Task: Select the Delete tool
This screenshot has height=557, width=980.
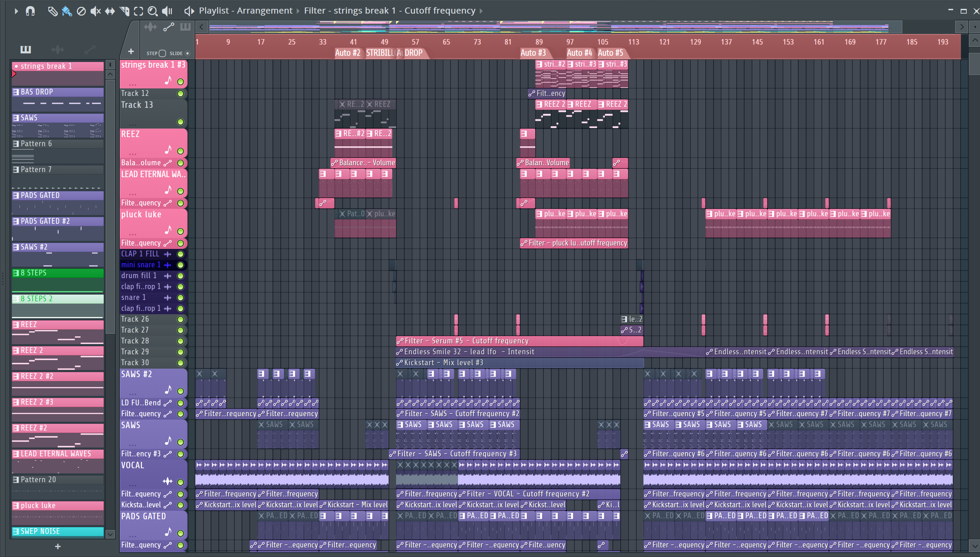Action: coord(81,11)
